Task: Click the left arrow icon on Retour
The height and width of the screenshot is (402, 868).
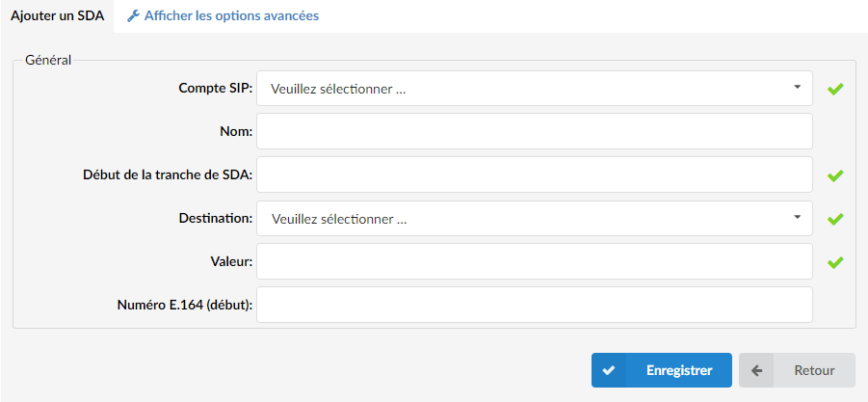Action: (757, 370)
